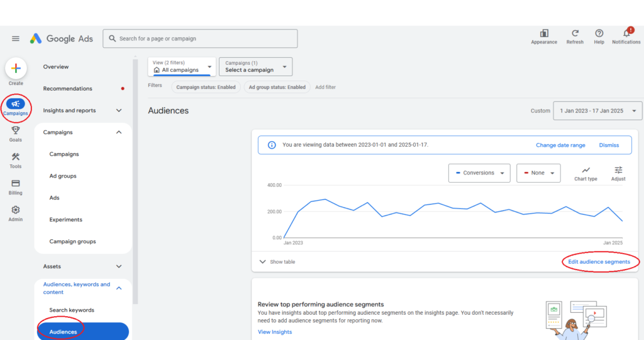Viewport: 644px width, 340px height.
Task: Open the Goals trophy icon
Action: coord(16,130)
